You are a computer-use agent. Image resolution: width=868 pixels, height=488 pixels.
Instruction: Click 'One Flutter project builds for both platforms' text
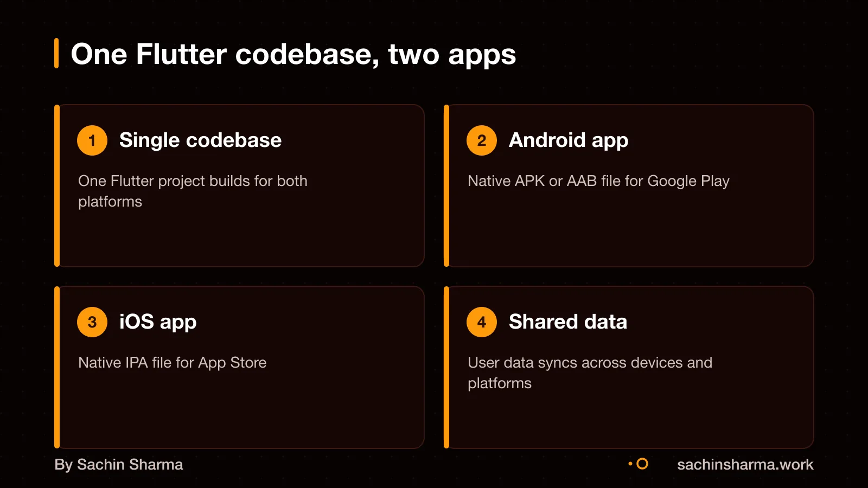pyautogui.click(x=193, y=191)
